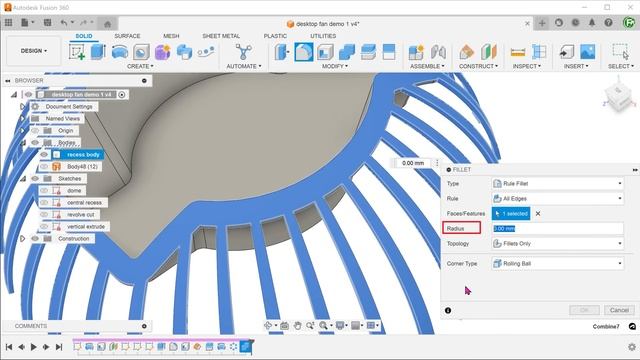Switch to the SURFACE tab
Screen dimensions: 640x360
(127, 36)
